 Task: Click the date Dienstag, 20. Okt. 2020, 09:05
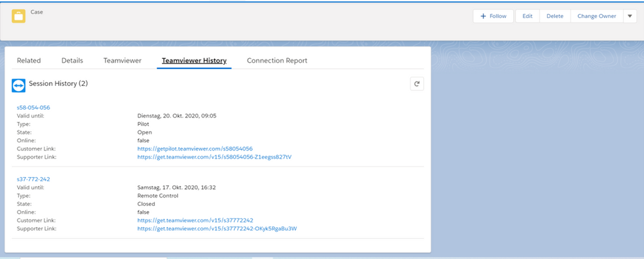(x=177, y=116)
